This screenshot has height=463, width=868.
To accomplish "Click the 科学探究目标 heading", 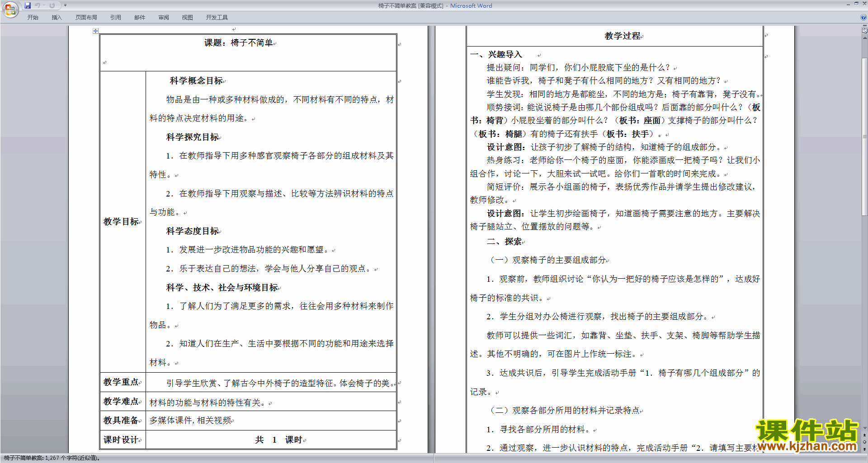I will 193,137.
